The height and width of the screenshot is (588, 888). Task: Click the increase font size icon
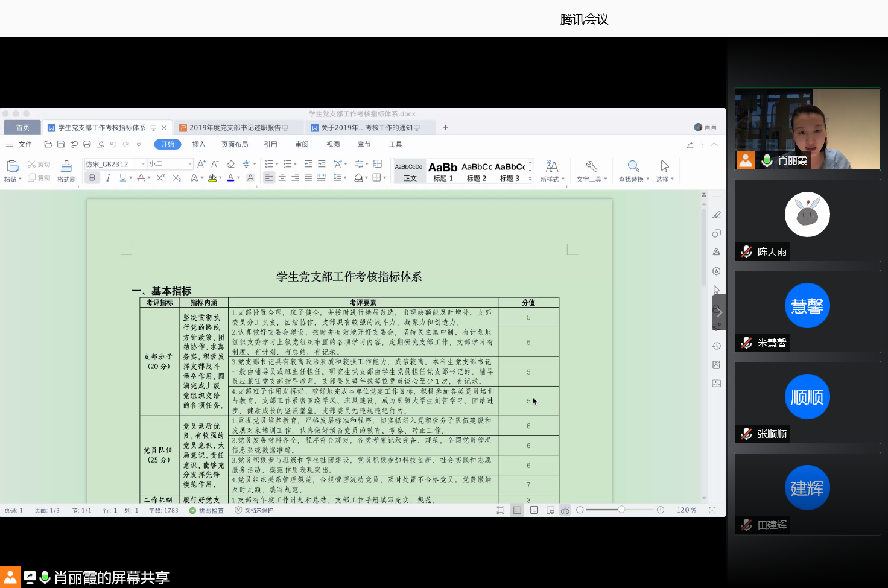click(x=201, y=164)
